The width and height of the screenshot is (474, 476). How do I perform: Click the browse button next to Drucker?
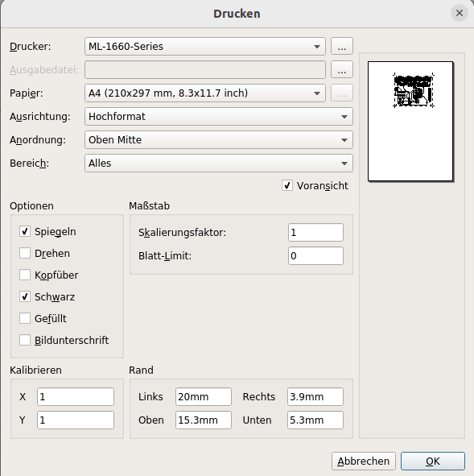coord(342,47)
